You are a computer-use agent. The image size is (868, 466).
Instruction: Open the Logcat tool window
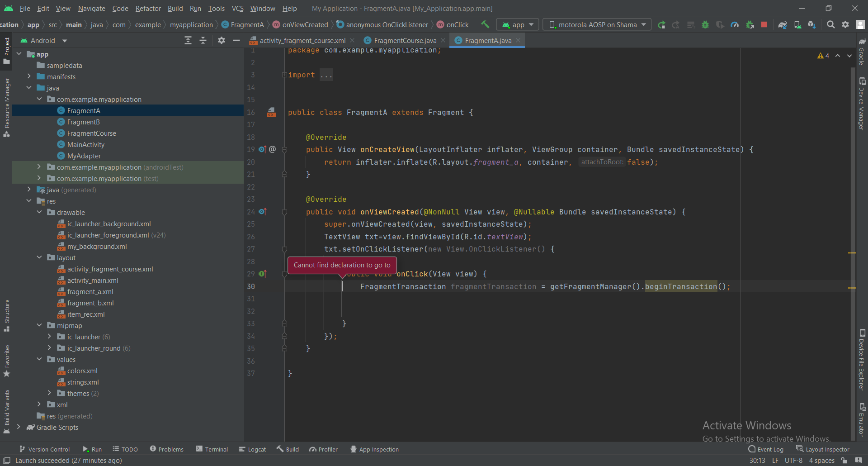(252, 449)
